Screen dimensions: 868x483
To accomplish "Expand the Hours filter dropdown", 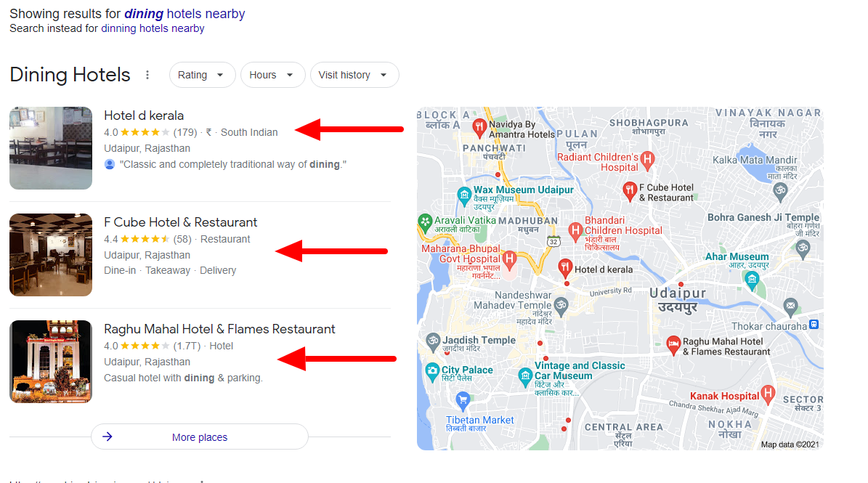I will [272, 75].
